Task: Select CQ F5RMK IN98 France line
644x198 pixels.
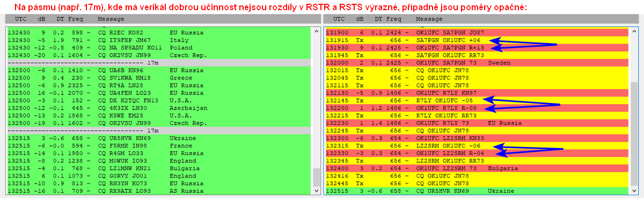Action: (x=159, y=145)
